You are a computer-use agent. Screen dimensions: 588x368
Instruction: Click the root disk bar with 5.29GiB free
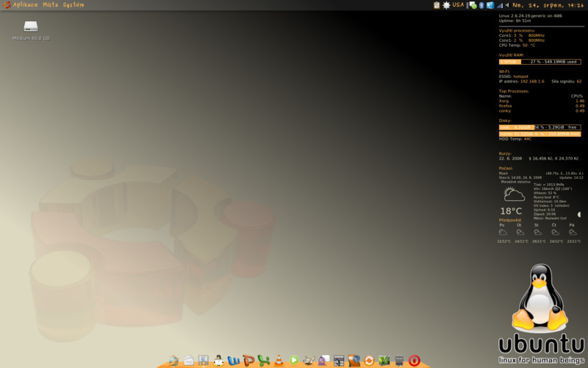point(539,127)
